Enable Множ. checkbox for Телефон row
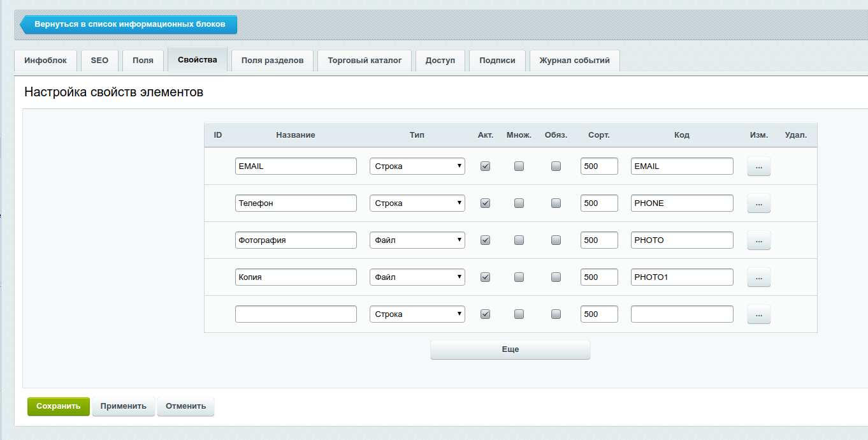 pos(519,203)
